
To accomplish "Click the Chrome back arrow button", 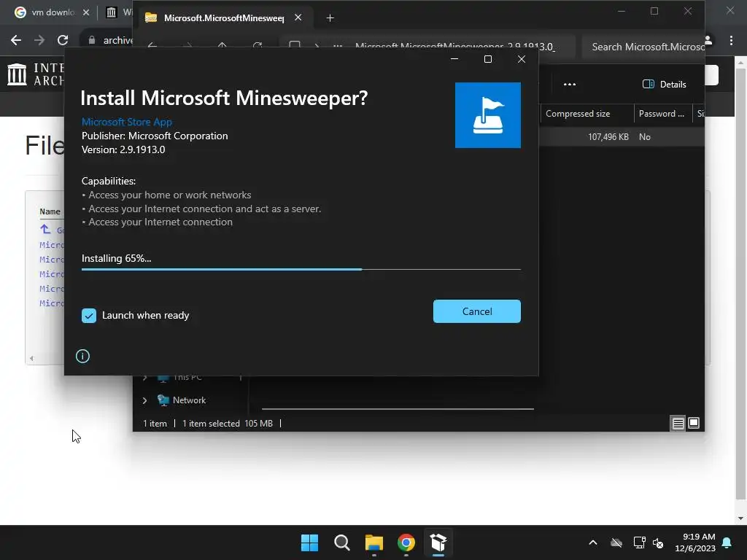I will (x=16, y=40).
